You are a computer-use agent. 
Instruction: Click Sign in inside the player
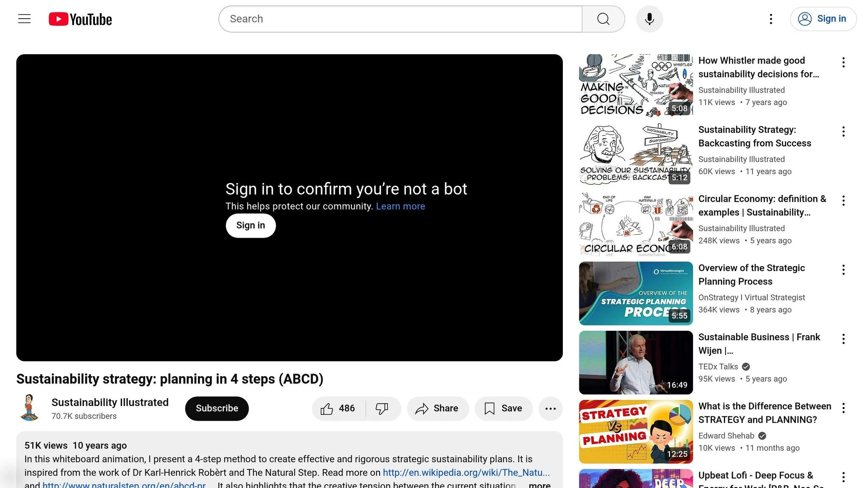[250, 225]
